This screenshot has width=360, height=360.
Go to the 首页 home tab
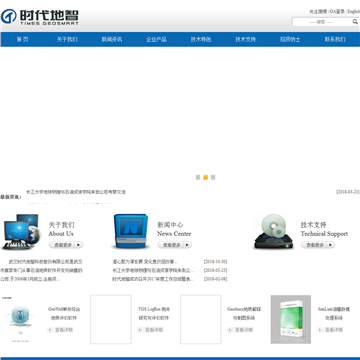tap(22, 39)
